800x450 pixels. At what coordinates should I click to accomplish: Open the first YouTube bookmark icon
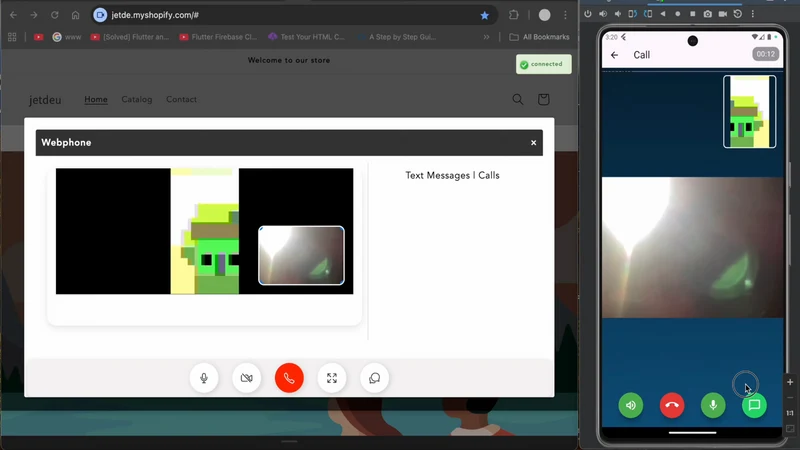tap(38, 37)
